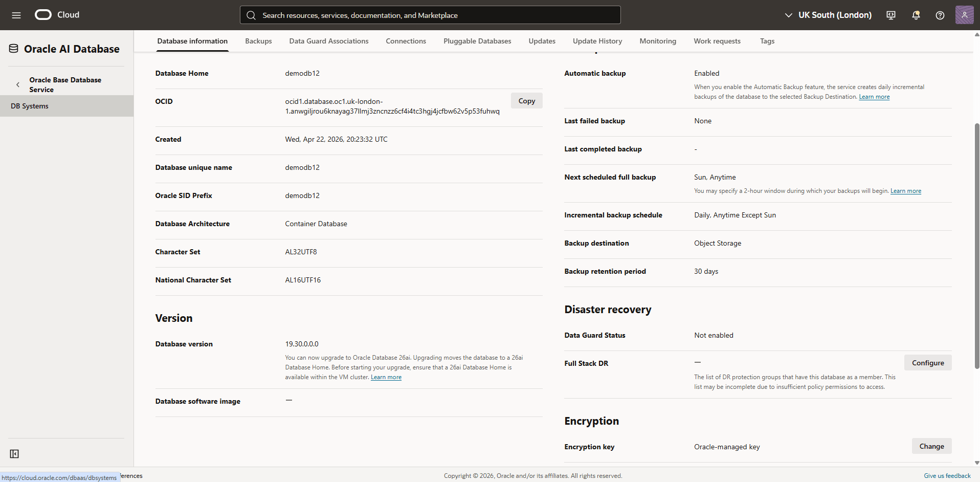Open the hamburger navigation menu

[x=16, y=15]
